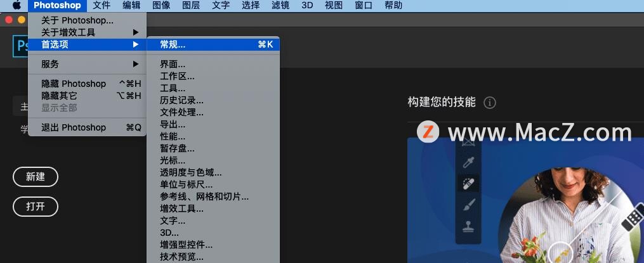Viewport: 644px width, 263px height.
Task: Select 文字... preferences entry
Action: point(213,221)
